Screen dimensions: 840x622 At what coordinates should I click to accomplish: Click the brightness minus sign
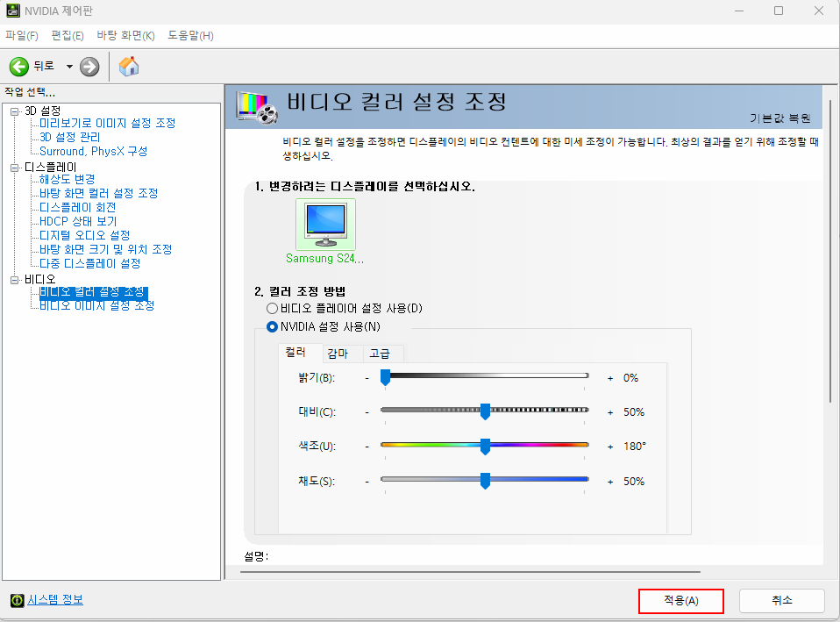tap(367, 379)
